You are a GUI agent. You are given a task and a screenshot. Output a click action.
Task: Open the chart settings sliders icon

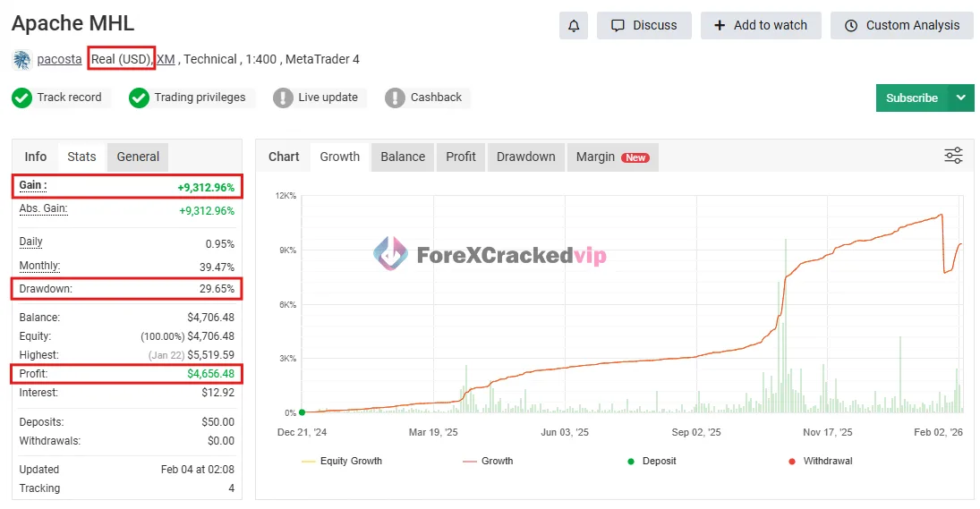pyautogui.click(x=953, y=156)
